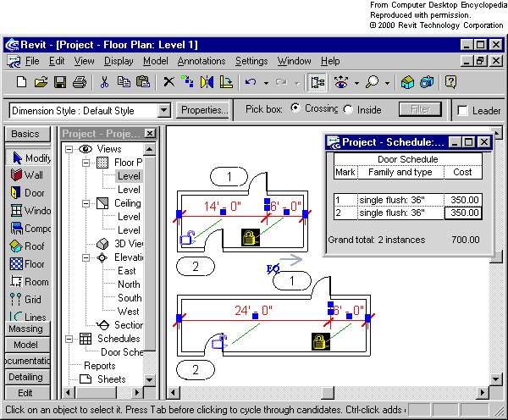Click the 3D house view icon
This screenshot has width=508, height=420.
pyautogui.click(x=407, y=82)
